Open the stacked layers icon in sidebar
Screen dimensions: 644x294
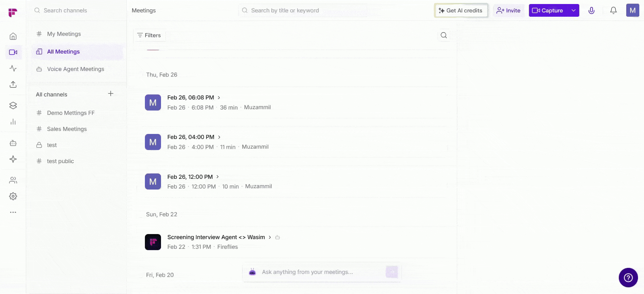point(13,105)
